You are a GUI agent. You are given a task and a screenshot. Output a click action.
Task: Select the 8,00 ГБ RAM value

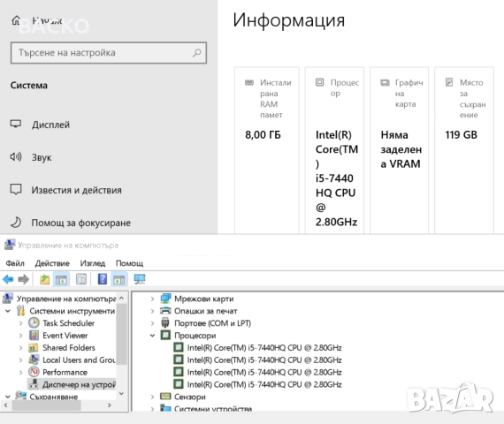click(x=263, y=134)
